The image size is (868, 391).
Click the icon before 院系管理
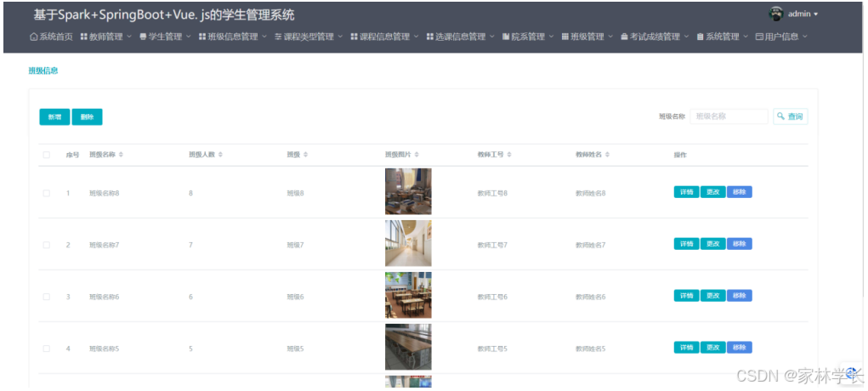[x=506, y=37]
